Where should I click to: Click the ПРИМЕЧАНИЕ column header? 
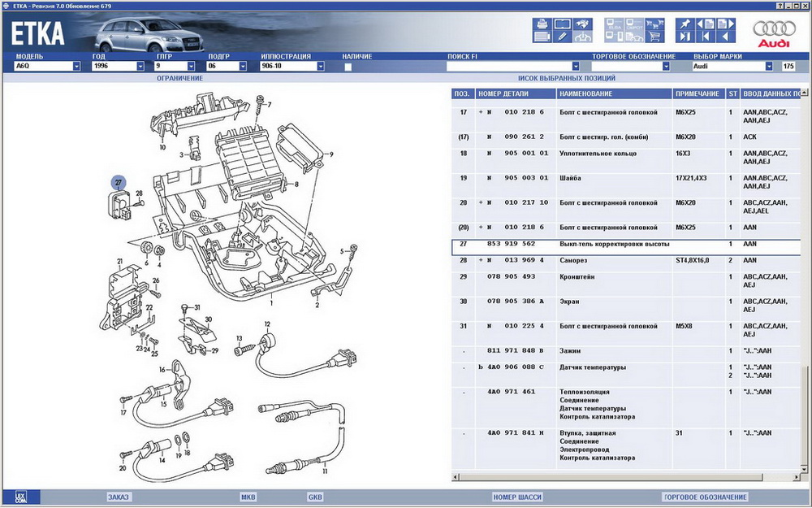tap(698, 93)
